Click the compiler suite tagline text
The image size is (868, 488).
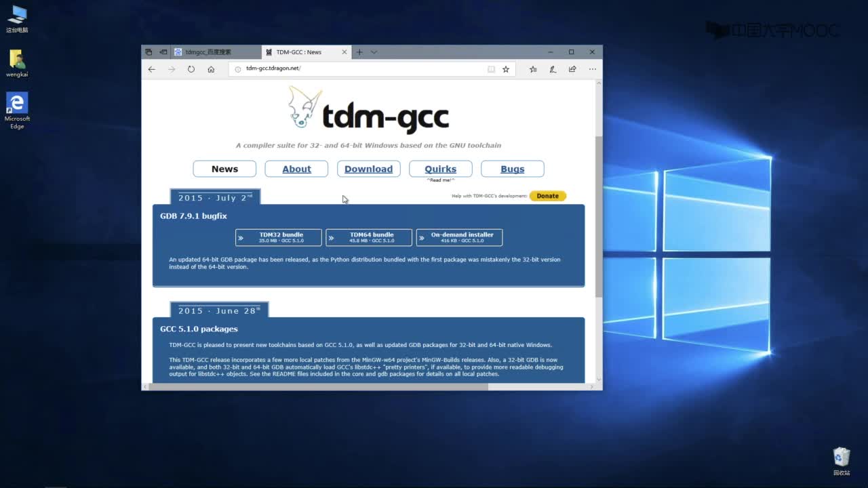pyautogui.click(x=368, y=145)
